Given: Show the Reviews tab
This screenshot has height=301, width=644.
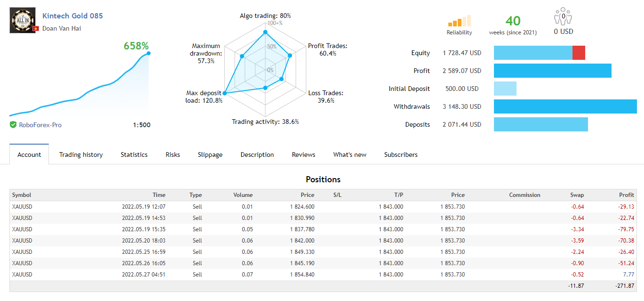Looking at the screenshot, I should point(303,155).
